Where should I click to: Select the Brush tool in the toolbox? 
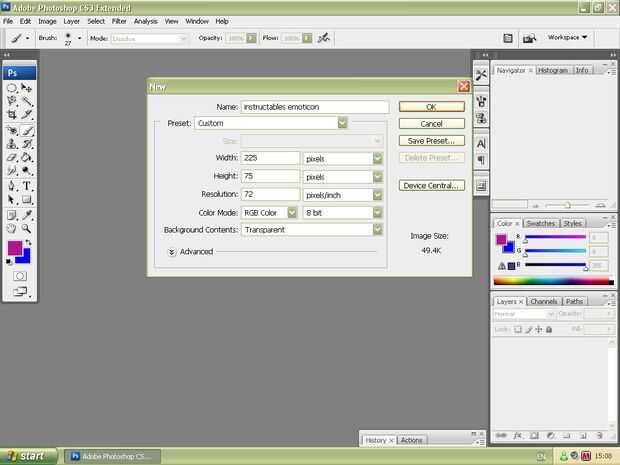26,130
